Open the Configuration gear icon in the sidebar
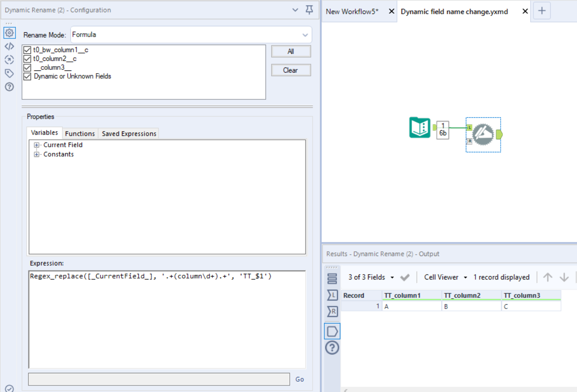 [9, 33]
